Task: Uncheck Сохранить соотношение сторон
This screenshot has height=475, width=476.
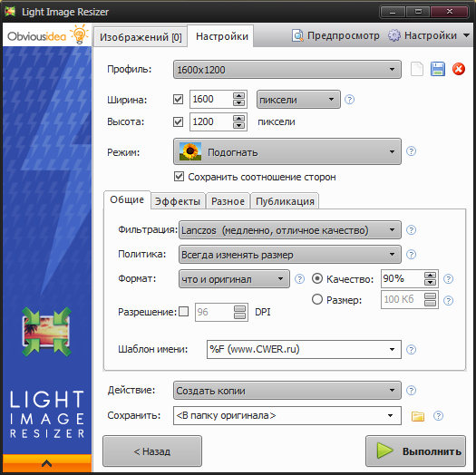Action: click(179, 177)
